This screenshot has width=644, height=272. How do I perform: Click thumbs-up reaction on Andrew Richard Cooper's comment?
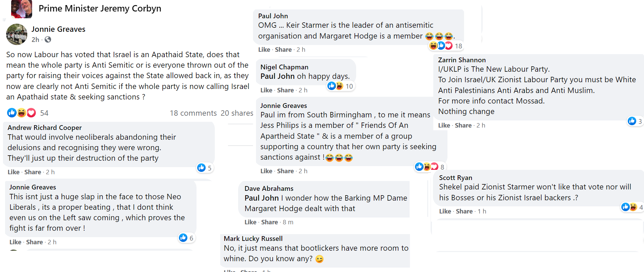click(202, 168)
